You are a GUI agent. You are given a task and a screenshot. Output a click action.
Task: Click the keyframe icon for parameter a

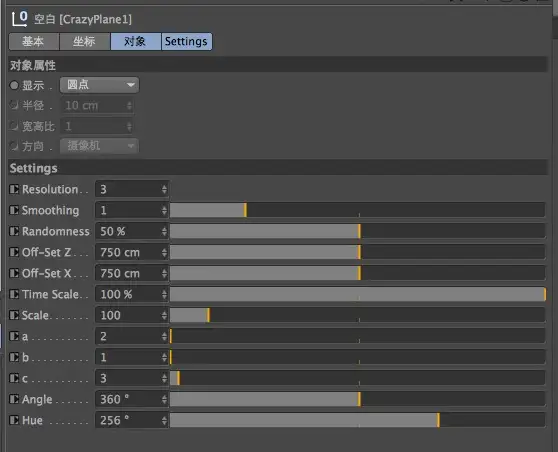[14, 336]
